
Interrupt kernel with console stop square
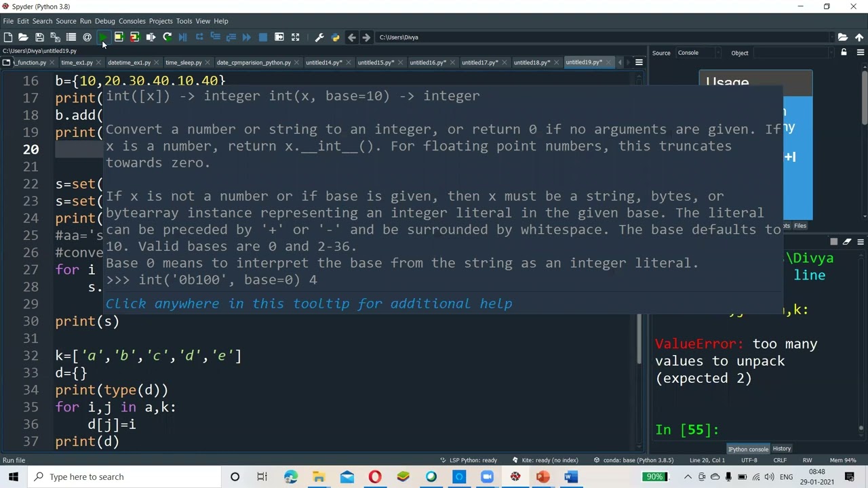point(833,242)
